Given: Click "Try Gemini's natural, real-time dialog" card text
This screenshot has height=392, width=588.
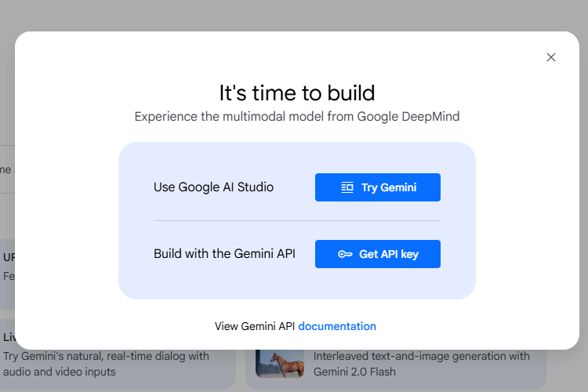Looking at the screenshot, I should click(x=106, y=364).
